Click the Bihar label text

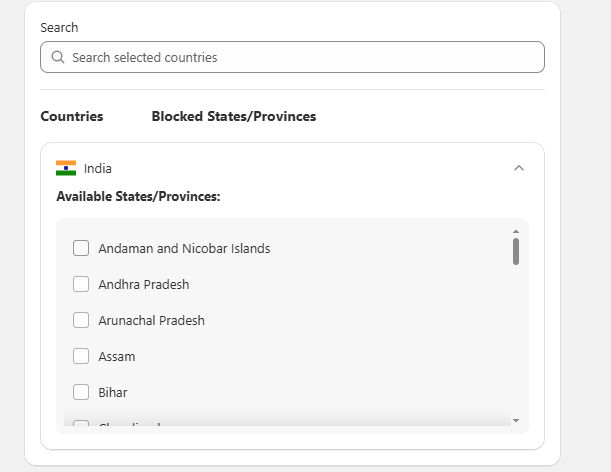[x=113, y=392]
